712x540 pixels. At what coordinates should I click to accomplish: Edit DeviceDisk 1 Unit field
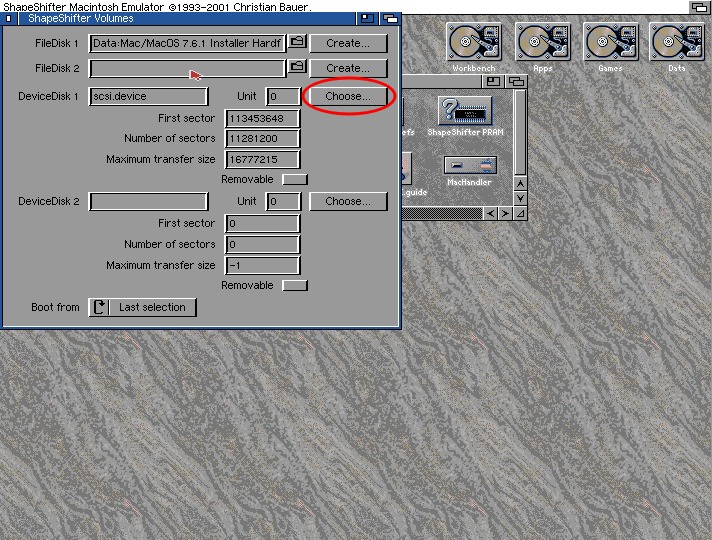point(283,96)
